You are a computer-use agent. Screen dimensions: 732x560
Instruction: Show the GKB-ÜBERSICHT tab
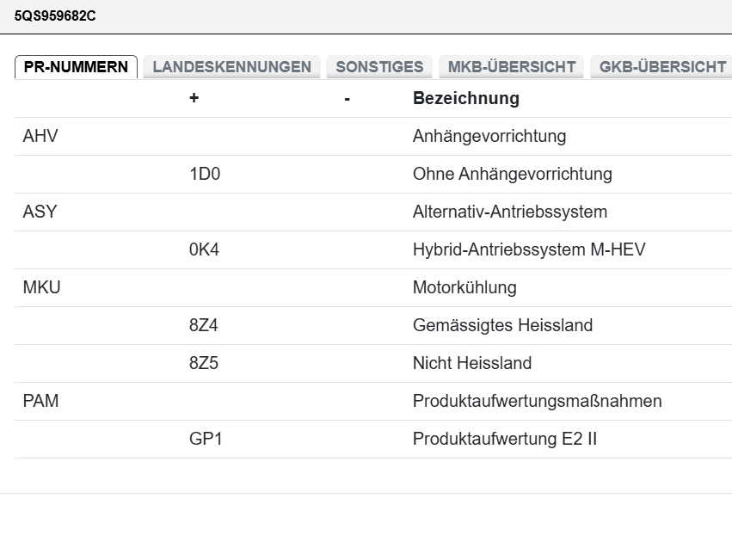pos(662,67)
